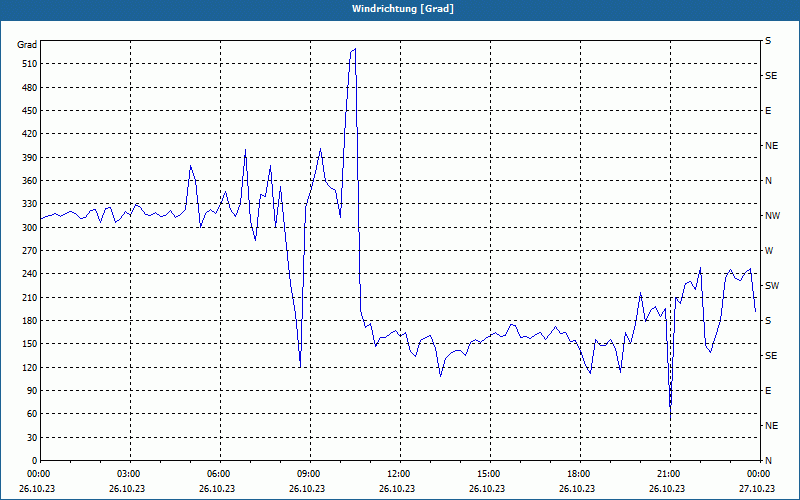800x500 pixels.
Task: Click the 'SW' compass label on right axis
Action: point(772,286)
